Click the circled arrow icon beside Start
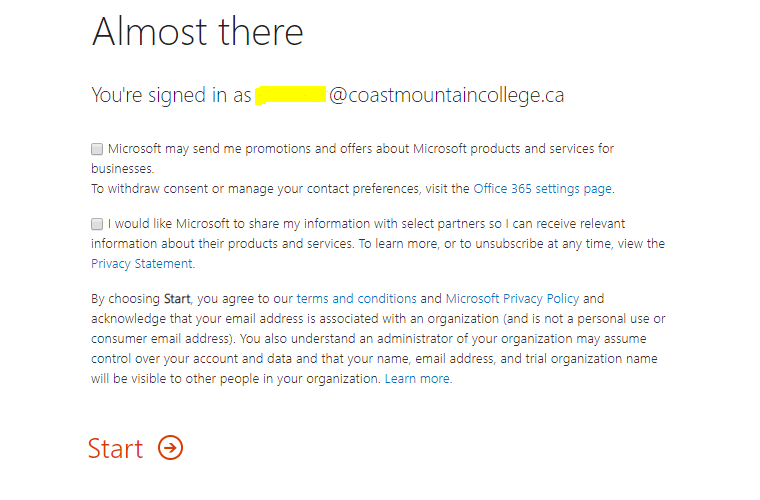760x500 pixels. tap(171, 448)
